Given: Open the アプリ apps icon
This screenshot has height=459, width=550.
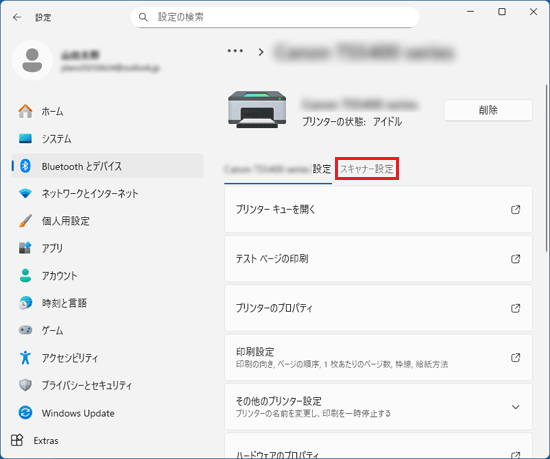Looking at the screenshot, I should coord(25,248).
